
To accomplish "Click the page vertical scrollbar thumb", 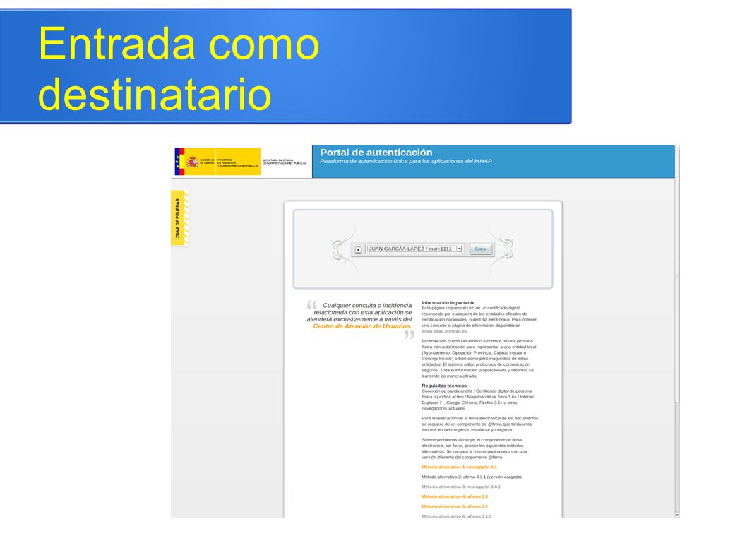I will (x=677, y=276).
